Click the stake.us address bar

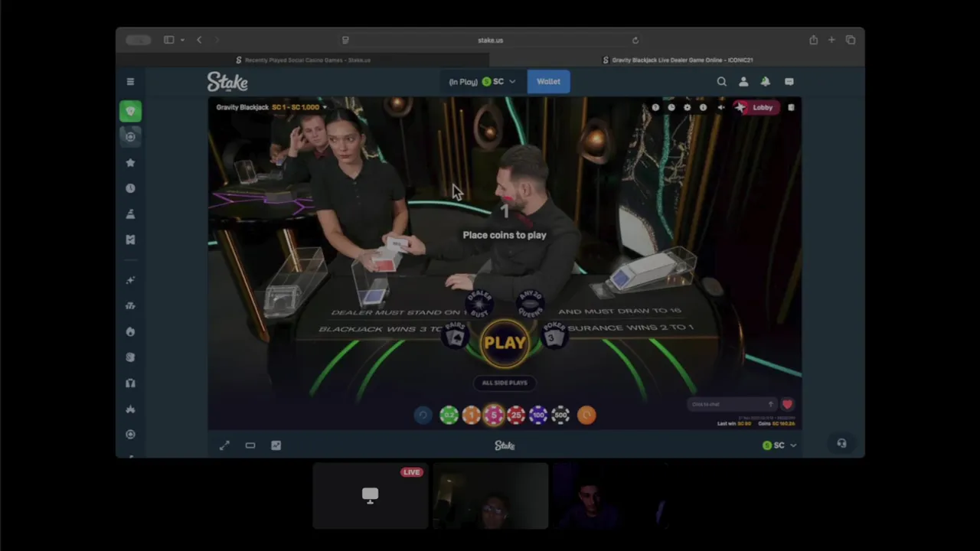(490, 40)
